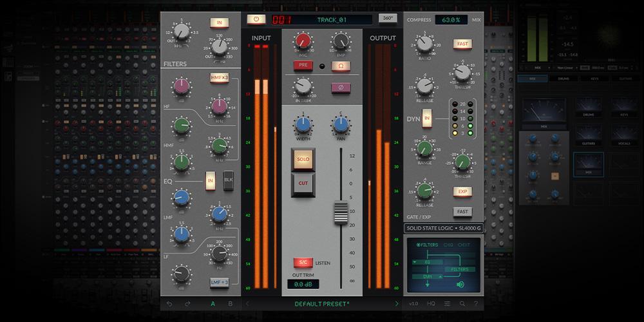Select the FILTERS radio option in routing

[x=419, y=245]
